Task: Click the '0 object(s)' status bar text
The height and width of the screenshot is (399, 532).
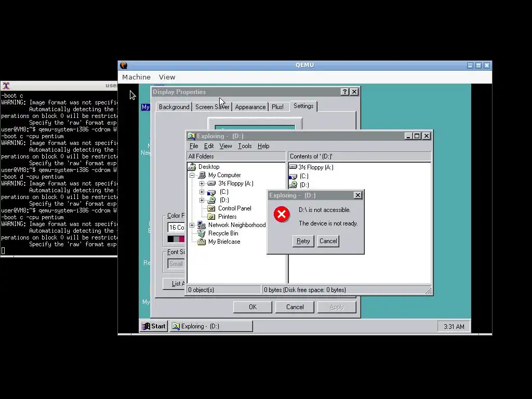Action: [x=201, y=290]
